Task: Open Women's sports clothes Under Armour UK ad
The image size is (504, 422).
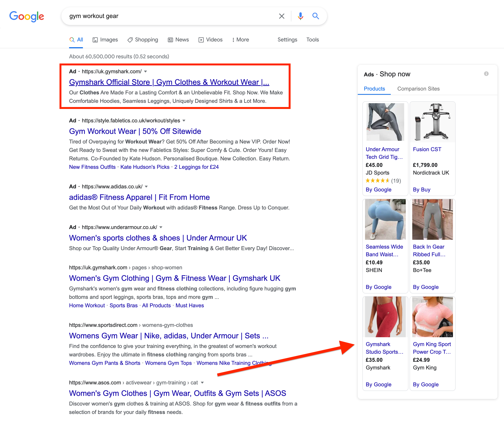Action: (x=158, y=238)
